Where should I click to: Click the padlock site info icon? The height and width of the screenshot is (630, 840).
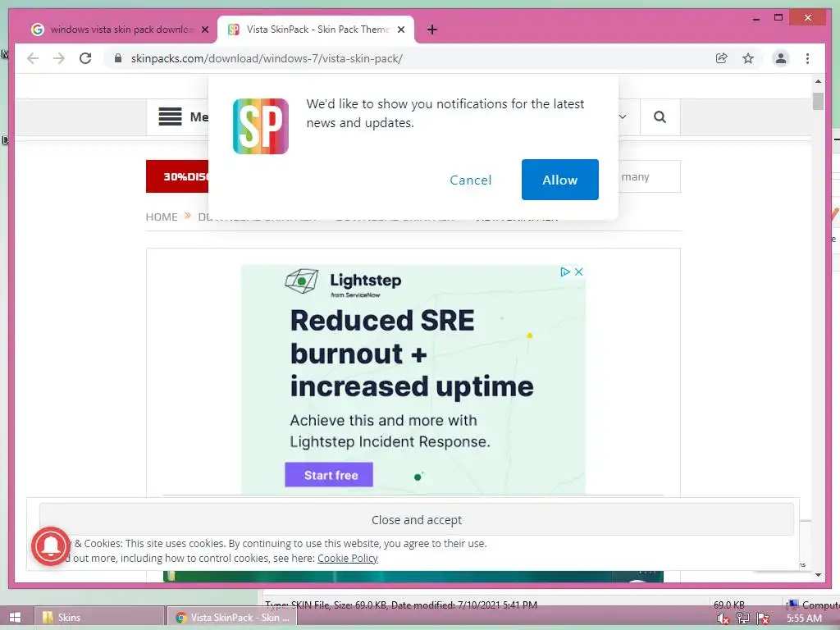[x=118, y=58]
